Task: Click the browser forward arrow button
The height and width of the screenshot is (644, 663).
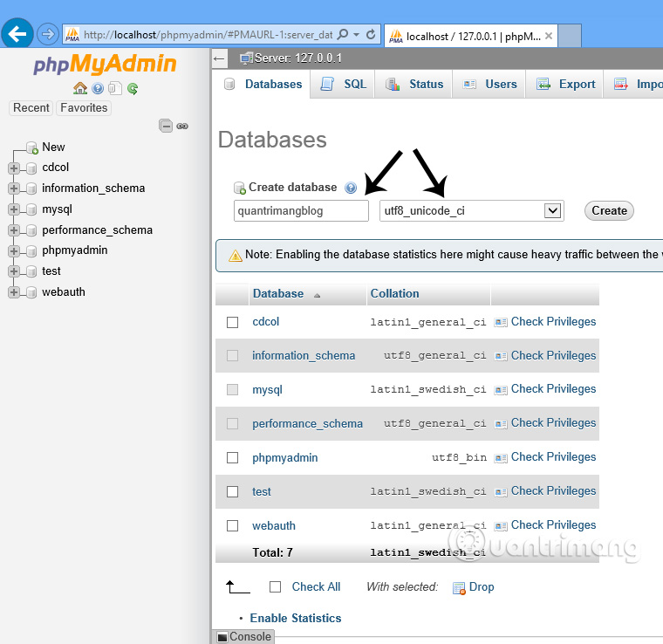Action: pos(47,34)
